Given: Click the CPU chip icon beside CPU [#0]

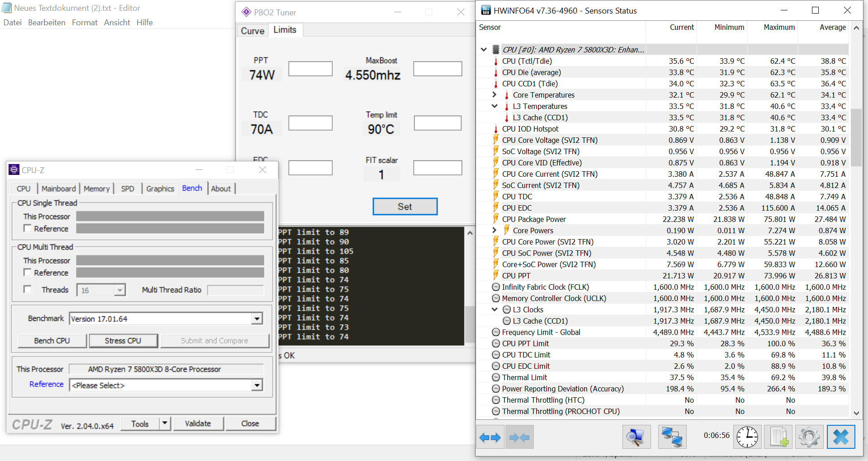Looking at the screenshot, I should pyautogui.click(x=496, y=50).
